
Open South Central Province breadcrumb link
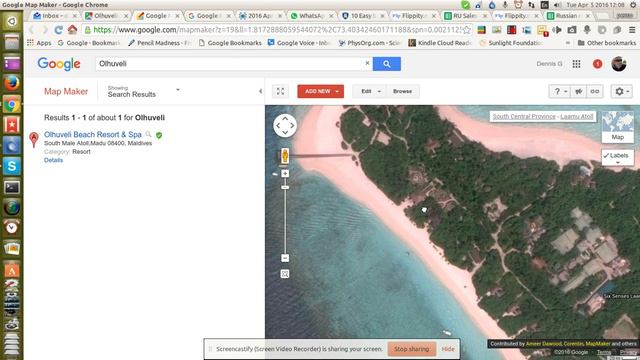(524, 116)
